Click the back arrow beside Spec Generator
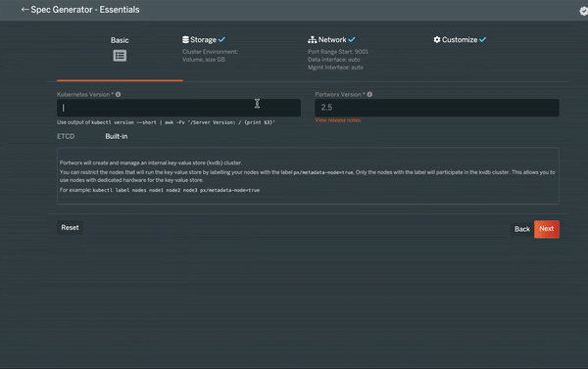588x369 pixels. click(24, 10)
